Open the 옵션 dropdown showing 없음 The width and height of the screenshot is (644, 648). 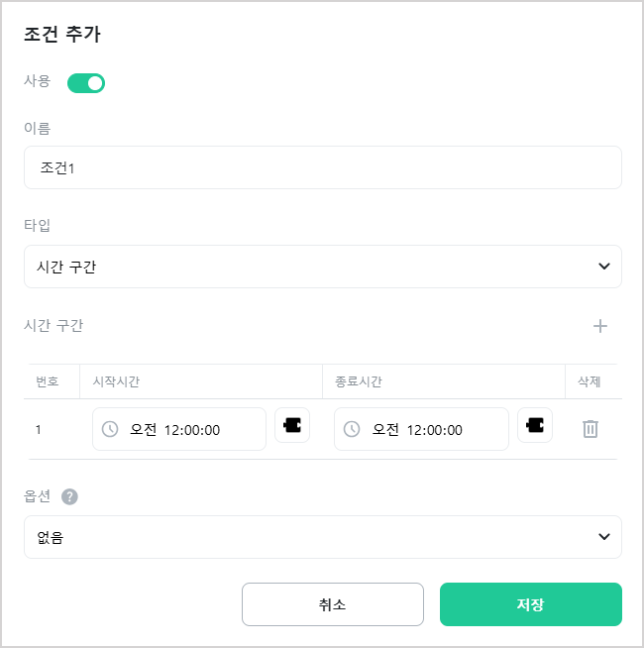click(323, 537)
